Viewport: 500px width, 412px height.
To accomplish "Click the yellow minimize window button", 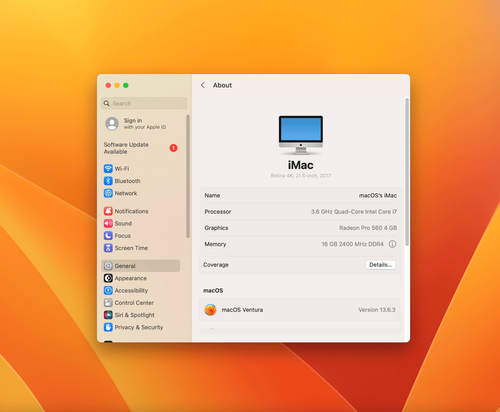I will click(x=117, y=85).
